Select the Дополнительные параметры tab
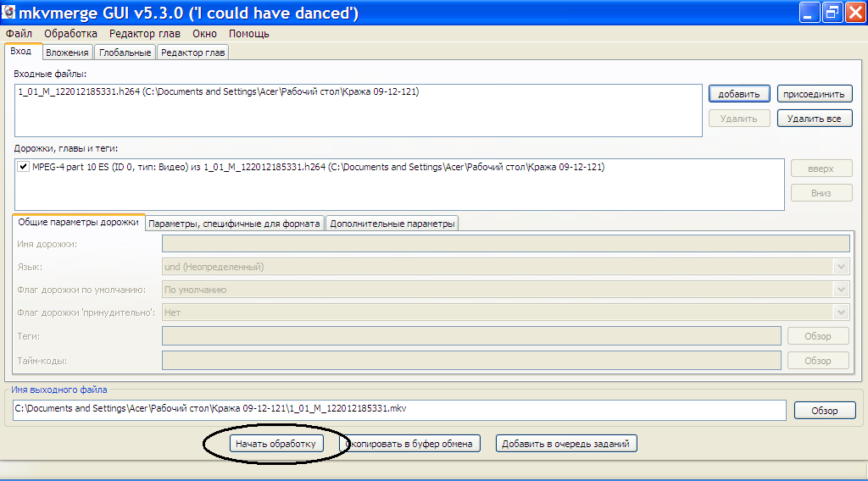Screen dimensions: 868x481 (392, 224)
